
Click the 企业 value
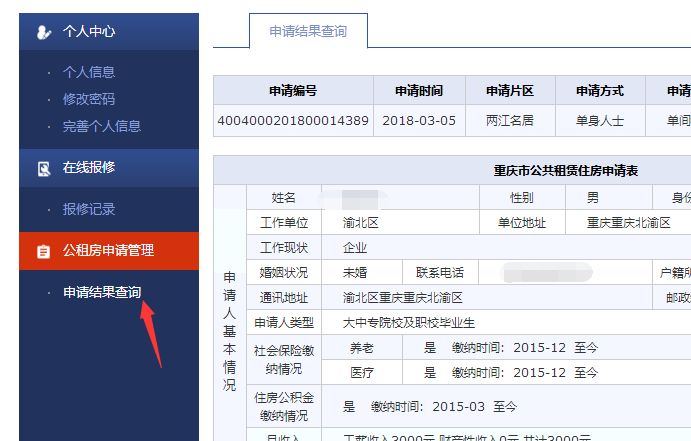355,248
